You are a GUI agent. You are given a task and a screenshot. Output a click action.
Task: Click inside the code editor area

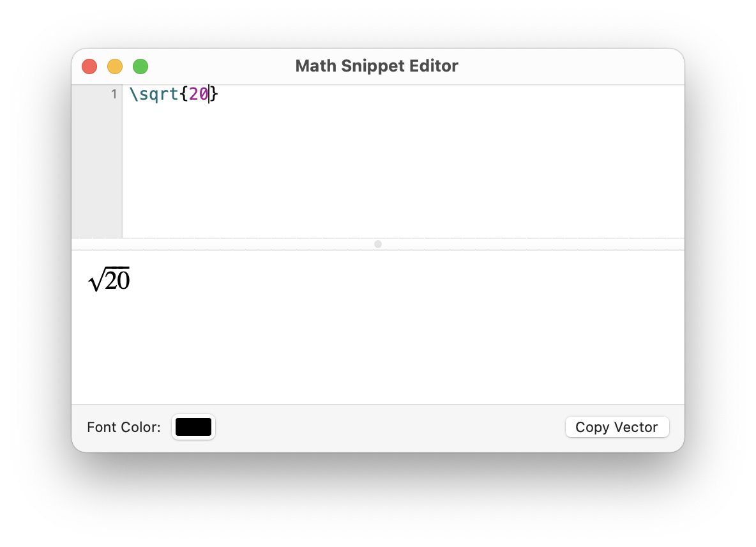[x=383, y=160]
